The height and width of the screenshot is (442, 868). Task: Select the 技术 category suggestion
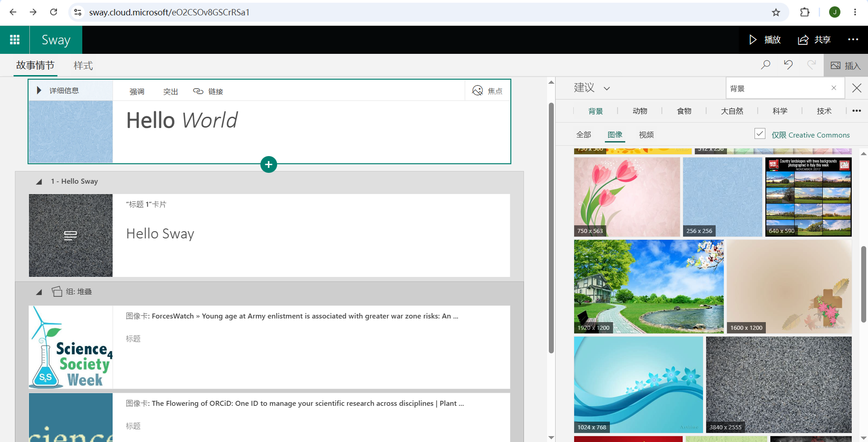coord(824,111)
